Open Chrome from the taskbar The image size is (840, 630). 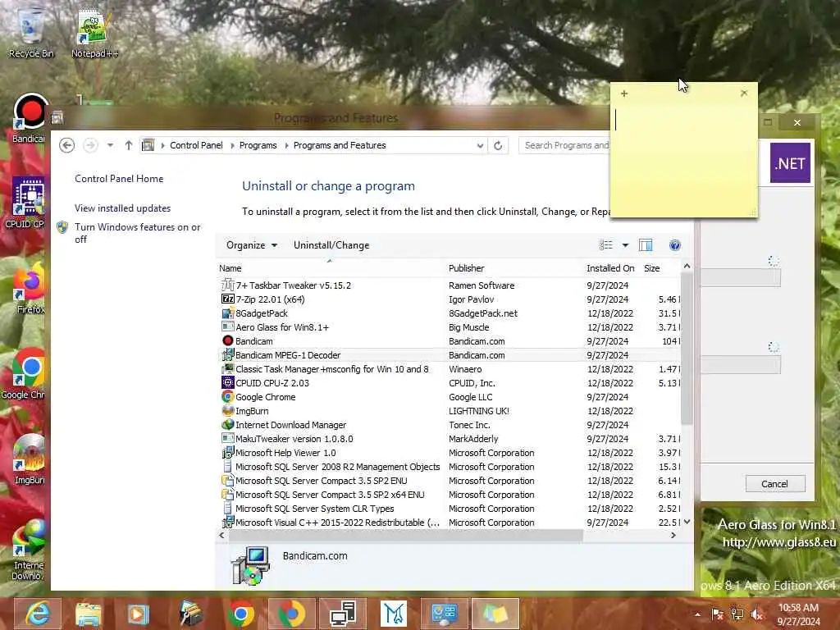pyautogui.click(x=241, y=614)
